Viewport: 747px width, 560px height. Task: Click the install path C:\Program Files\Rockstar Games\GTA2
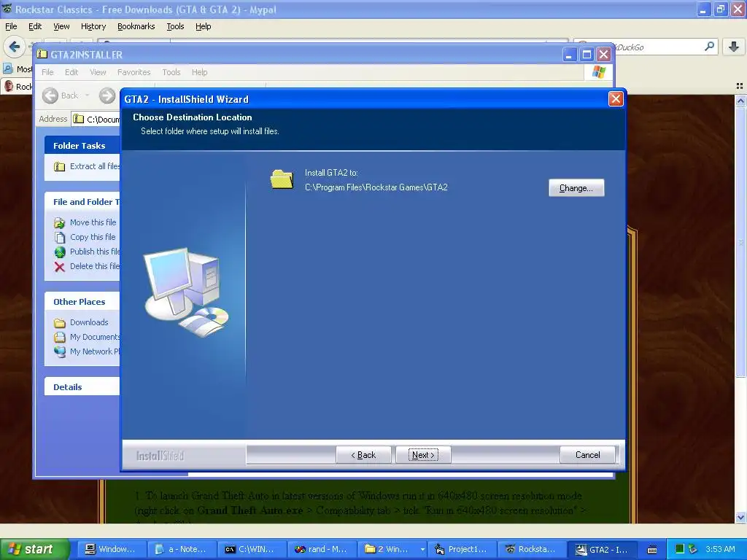376,187
